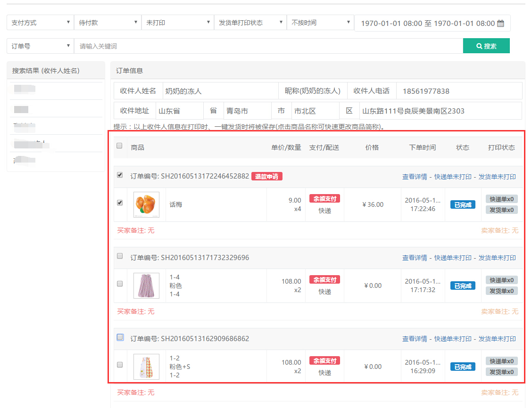Click the 余额支付 badge in 粉色+S row

(324, 361)
